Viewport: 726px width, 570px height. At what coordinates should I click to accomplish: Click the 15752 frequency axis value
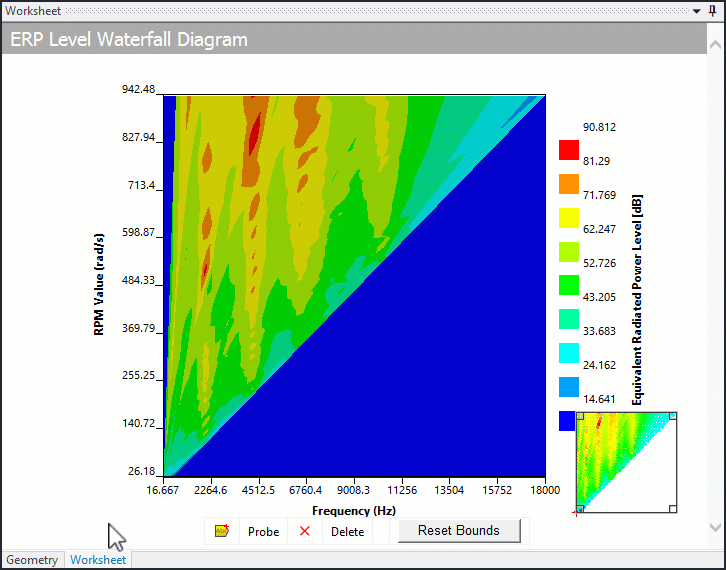pyautogui.click(x=497, y=490)
